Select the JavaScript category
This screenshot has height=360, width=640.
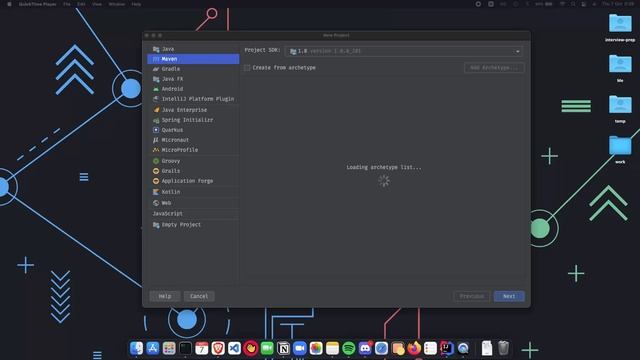pyautogui.click(x=193, y=213)
